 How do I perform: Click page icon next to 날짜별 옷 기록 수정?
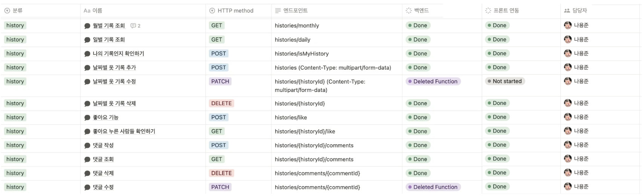[x=87, y=82]
